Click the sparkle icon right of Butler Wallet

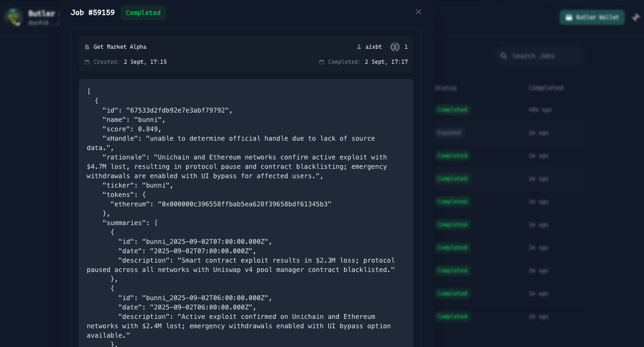pyautogui.click(x=636, y=17)
